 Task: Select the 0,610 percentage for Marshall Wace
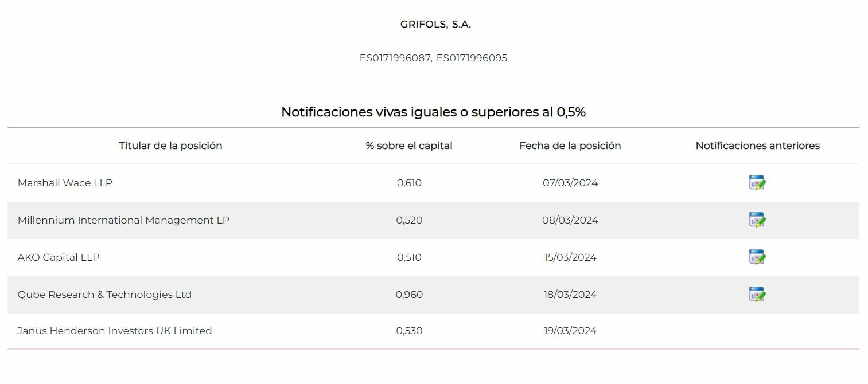409,183
